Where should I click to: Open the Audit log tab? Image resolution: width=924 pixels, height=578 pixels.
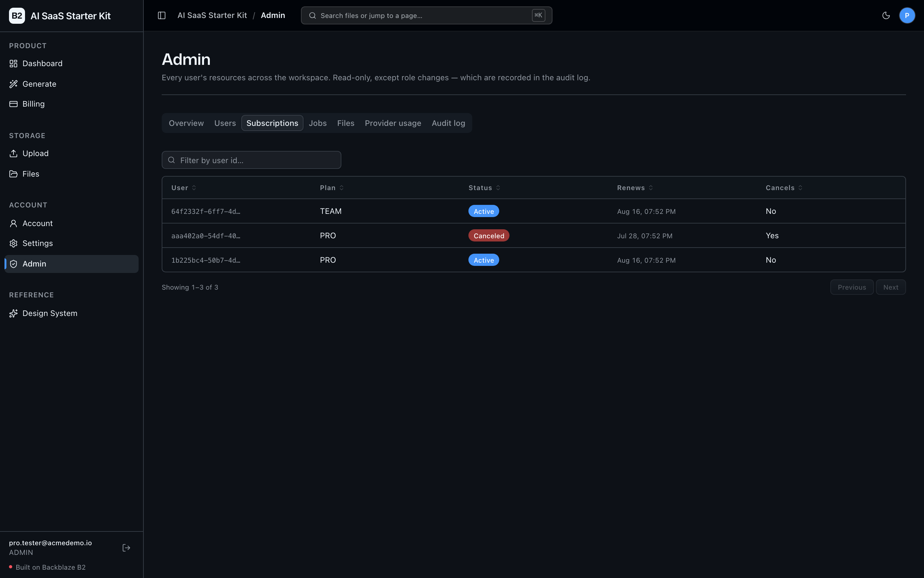click(x=448, y=123)
